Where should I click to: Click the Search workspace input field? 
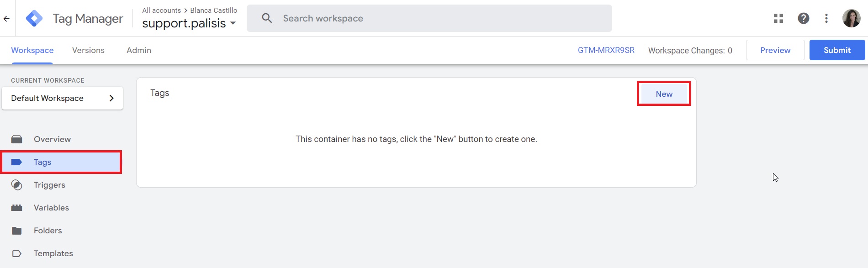pos(429,18)
